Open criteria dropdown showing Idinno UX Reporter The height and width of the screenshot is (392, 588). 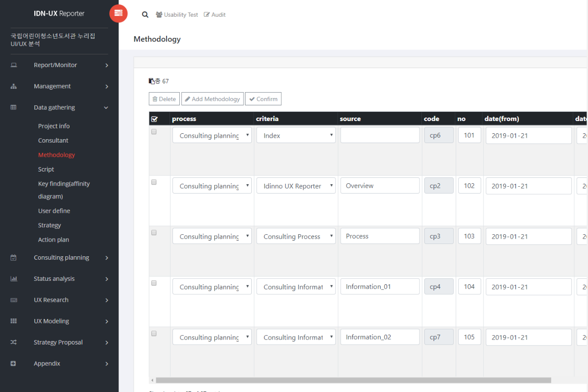pos(296,186)
